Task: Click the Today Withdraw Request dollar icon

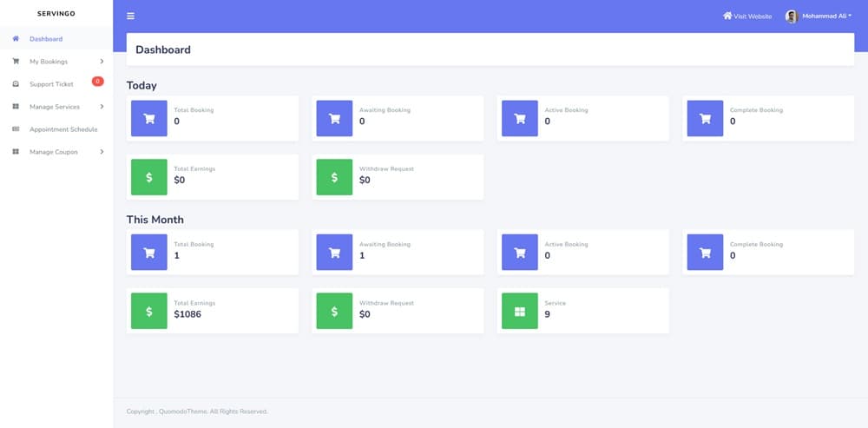Action: [x=334, y=177]
